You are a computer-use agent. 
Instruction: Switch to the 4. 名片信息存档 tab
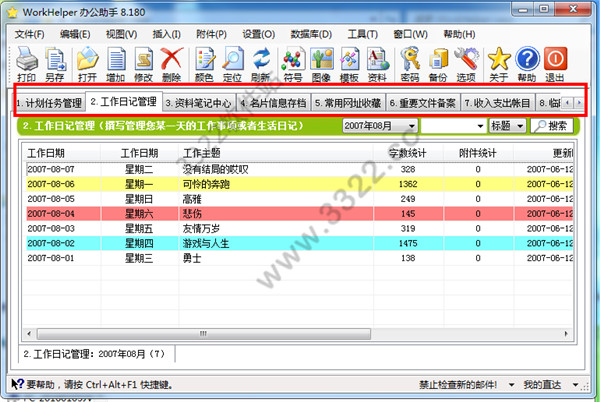pyautogui.click(x=274, y=103)
